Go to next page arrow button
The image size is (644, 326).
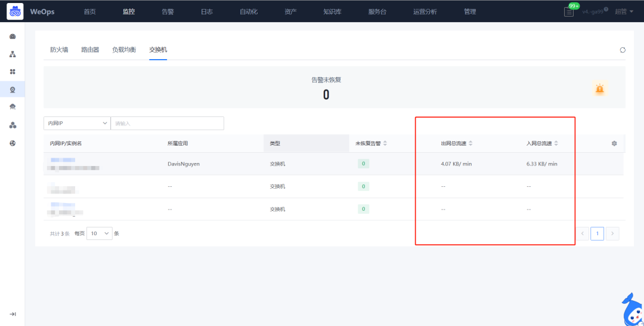612,233
